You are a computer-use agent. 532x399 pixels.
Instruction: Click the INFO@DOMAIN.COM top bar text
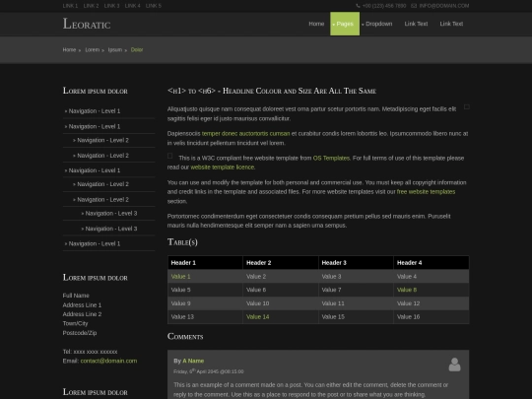(x=443, y=6)
